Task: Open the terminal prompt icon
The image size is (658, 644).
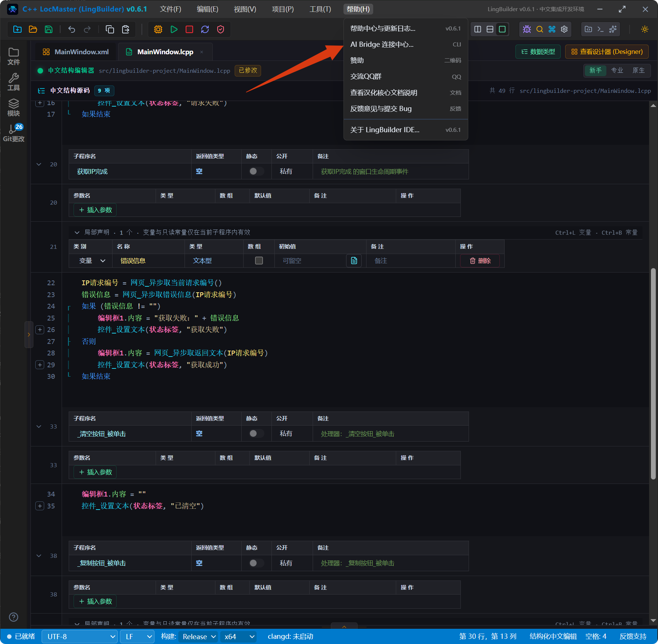Action: click(600, 29)
